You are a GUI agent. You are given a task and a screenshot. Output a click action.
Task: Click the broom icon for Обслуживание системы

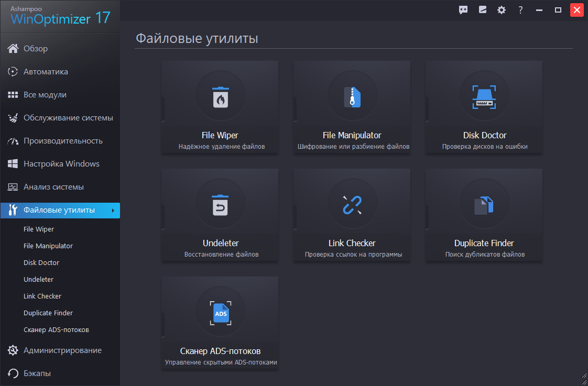pyautogui.click(x=13, y=118)
